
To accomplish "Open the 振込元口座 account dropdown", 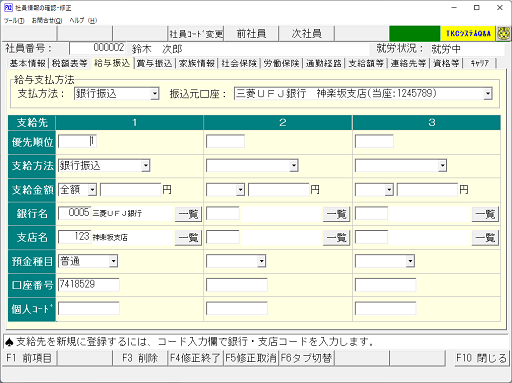I will [x=488, y=94].
